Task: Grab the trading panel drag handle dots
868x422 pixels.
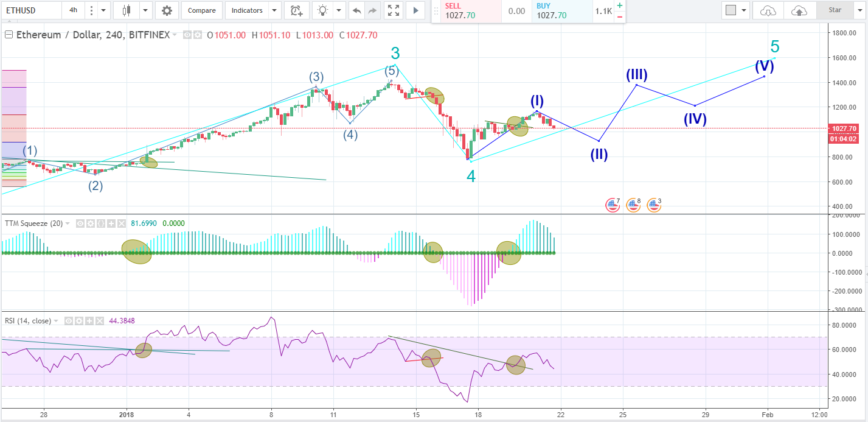Action: click(x=436, y=10)
